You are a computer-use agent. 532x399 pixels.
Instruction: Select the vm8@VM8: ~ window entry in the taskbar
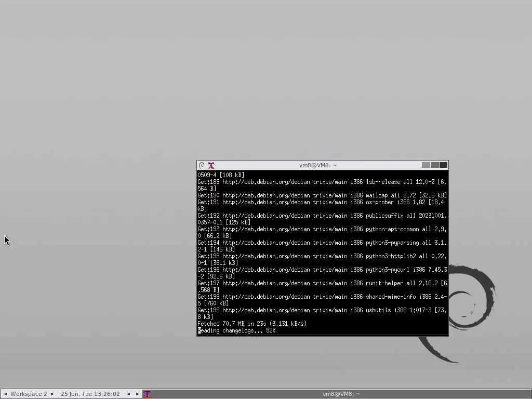(x=341, y=394)
